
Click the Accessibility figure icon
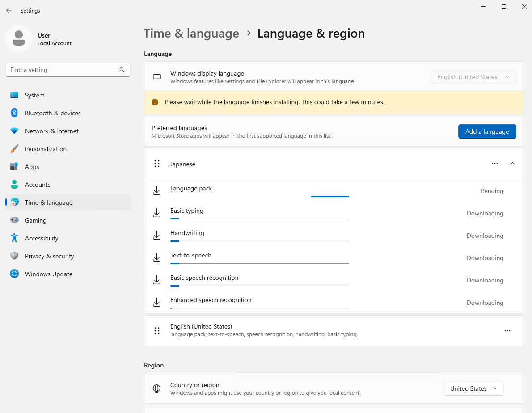pos(14,238)
